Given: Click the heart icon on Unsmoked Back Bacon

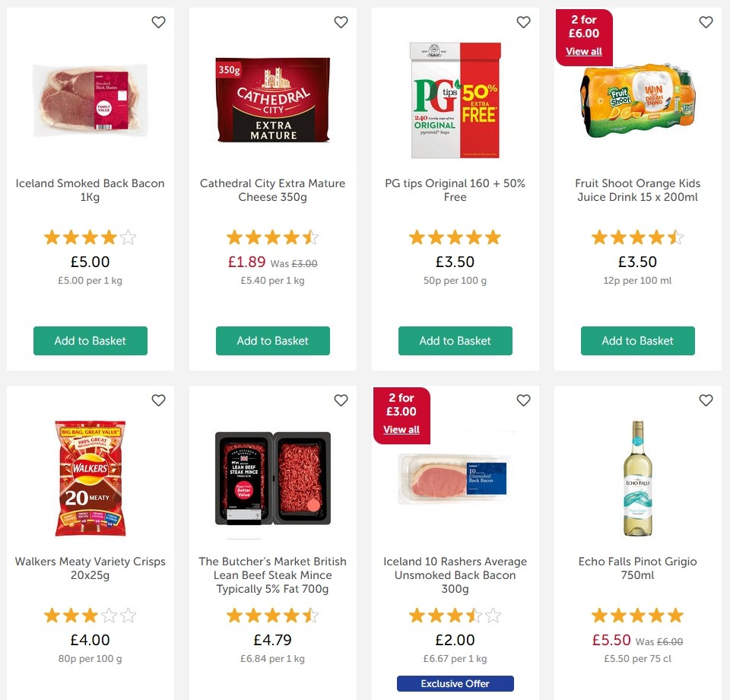Looking at the screenshot, I should coord(523,400).
